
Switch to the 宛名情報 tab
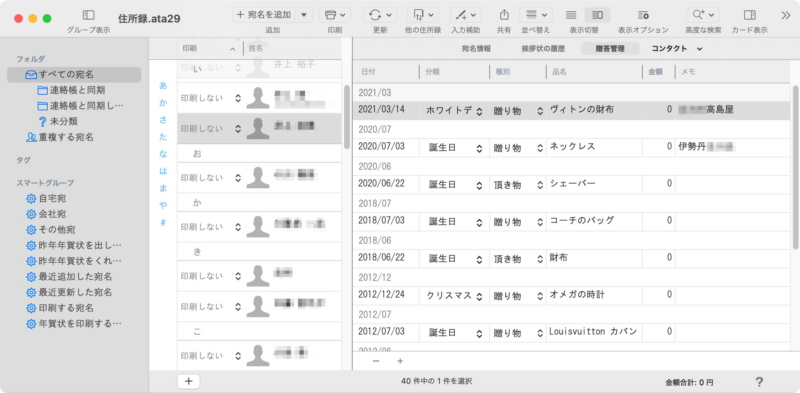tap(476, 48)
